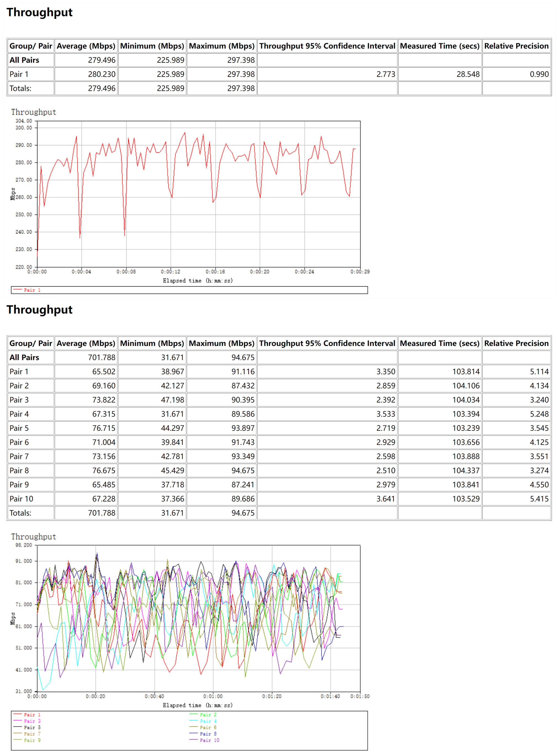
Task: Click the Pair 7 row label in table
Action: pyautogui.click(x=19, y=456)
